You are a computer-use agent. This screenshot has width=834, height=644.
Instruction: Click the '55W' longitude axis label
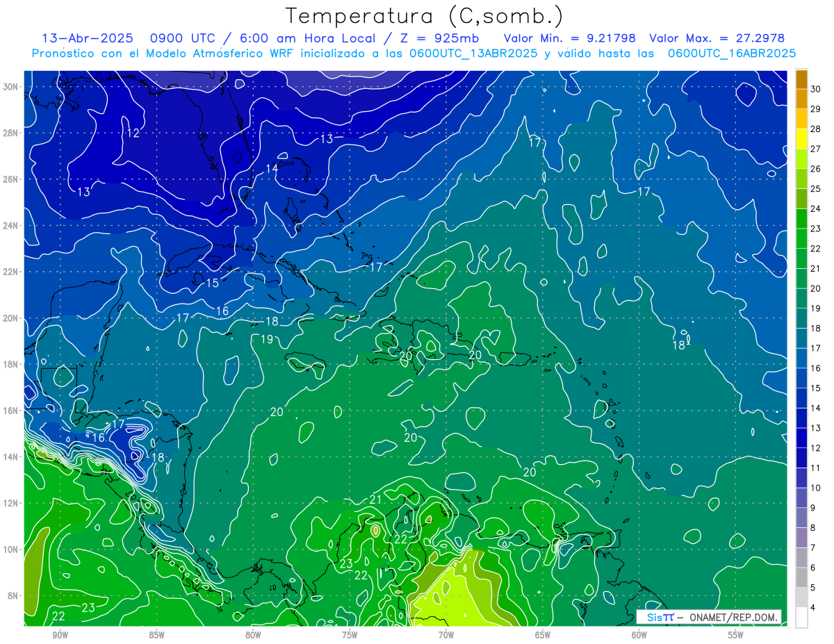[x=736, y=635]
